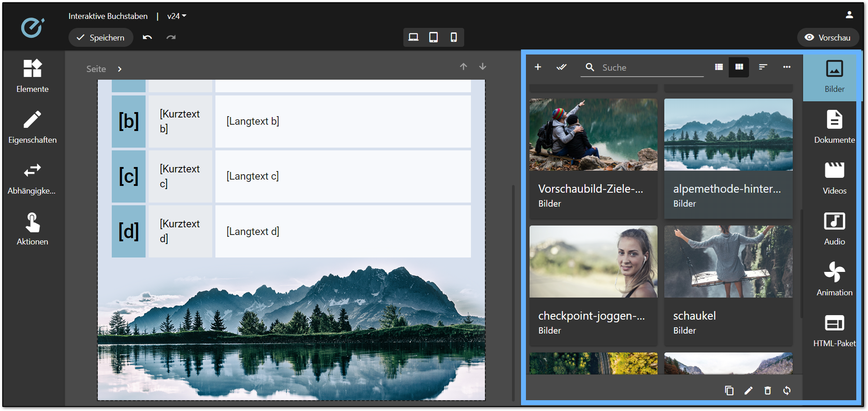Click the media panel vertical scrollbar
Screen dimensions: 868x411
tap(801, 263)
